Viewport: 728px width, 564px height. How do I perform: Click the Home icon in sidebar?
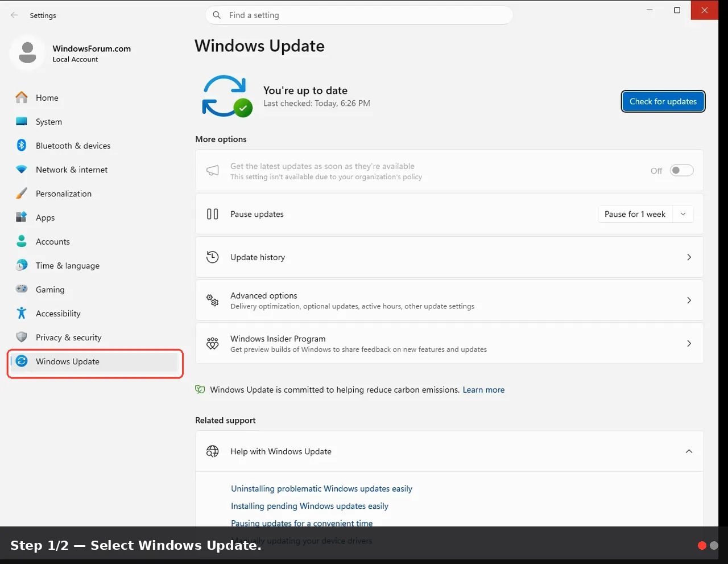[22, 97]
